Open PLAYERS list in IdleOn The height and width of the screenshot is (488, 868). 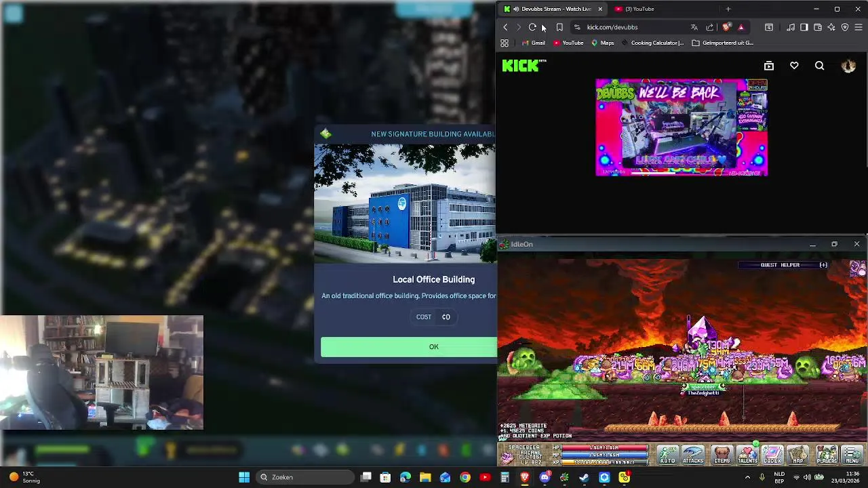[827, 455]
